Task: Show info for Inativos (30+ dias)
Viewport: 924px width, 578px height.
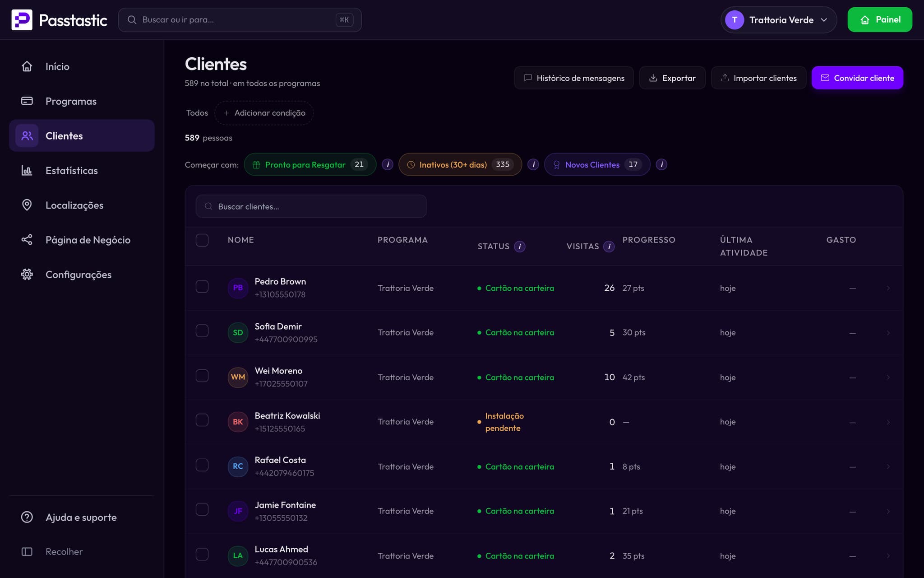Action: click(533, 165)
